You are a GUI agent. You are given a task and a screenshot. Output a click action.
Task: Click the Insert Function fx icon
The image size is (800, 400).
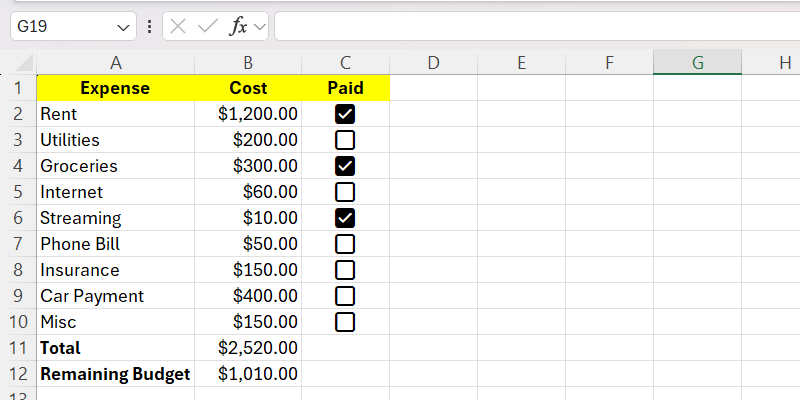click(x=238, y=27)
